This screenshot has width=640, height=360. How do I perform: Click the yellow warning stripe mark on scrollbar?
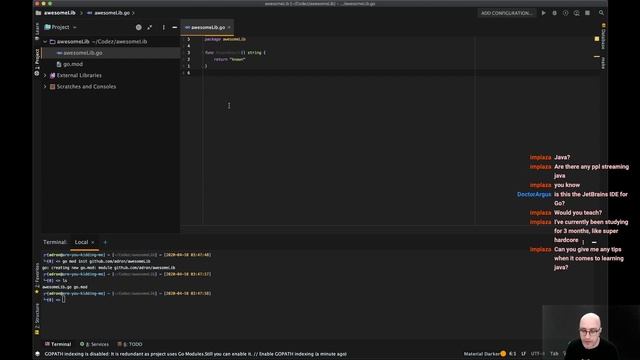pyautogui.click(x=597, y=56)
